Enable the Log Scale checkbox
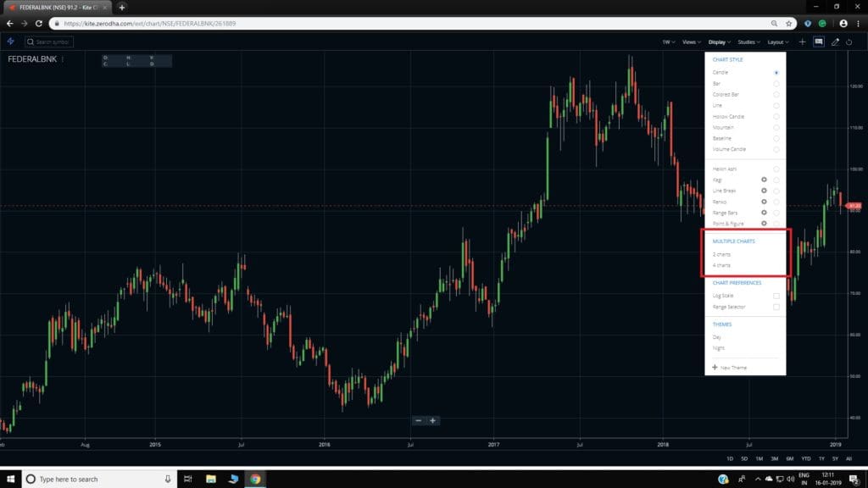 click(x=776, y=296)
